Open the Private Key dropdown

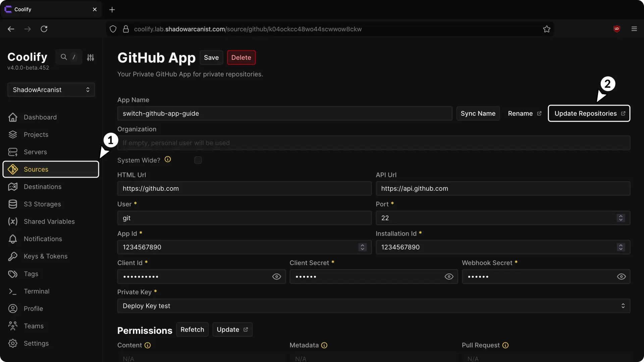point(374,306)
